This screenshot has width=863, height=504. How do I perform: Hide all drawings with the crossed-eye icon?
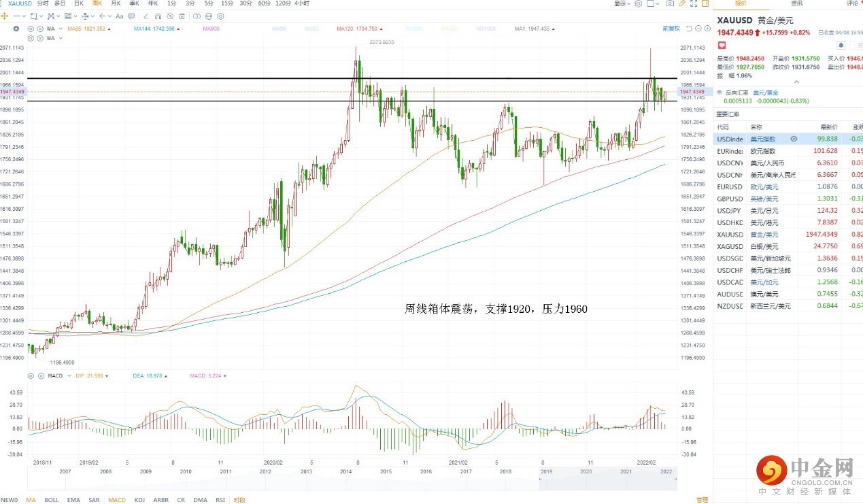pyautogui.click(x=170, y=16)
